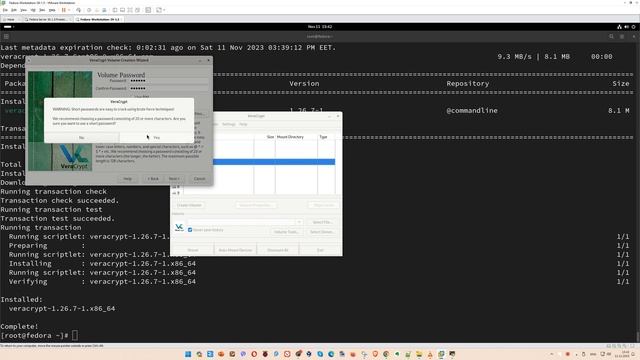Click Select Device button in VeraCrypt window
This screenshot has width=640, height=360.
[322, 232]
